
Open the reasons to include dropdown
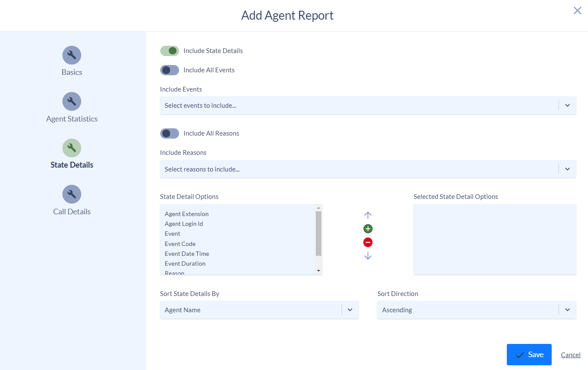pos(567,169)
